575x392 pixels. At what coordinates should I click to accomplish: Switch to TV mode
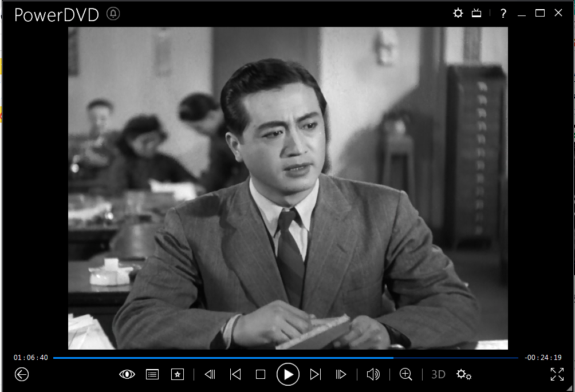tap(476, 13)
